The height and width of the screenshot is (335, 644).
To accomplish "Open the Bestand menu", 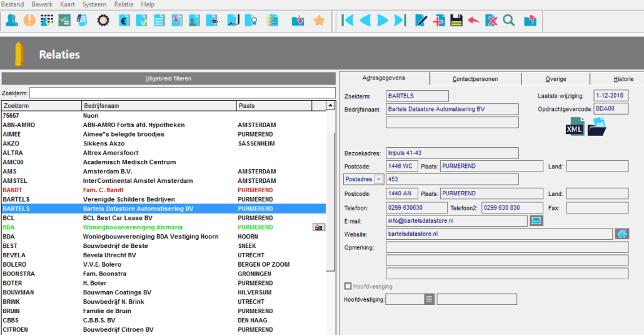I will pos(13,4).
